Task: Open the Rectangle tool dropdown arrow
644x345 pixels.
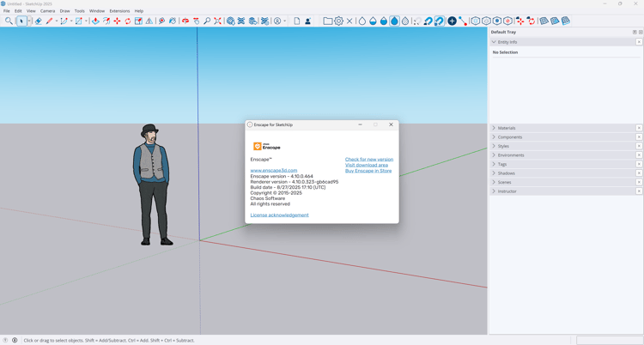Action: [86, 21]
